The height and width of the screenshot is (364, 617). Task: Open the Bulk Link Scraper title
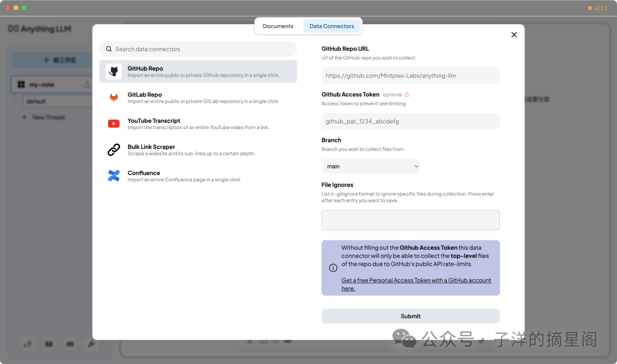(151, 147)
